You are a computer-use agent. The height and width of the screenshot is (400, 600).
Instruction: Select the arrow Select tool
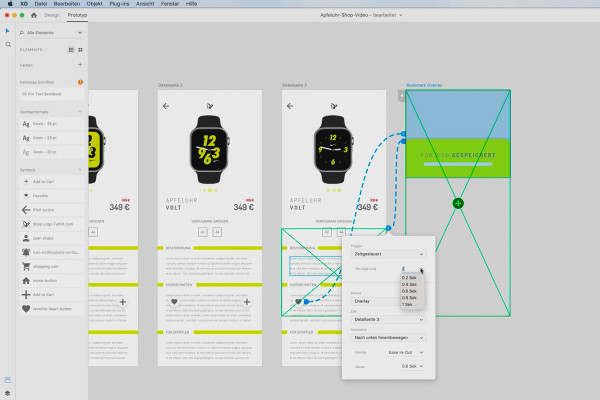7,31
